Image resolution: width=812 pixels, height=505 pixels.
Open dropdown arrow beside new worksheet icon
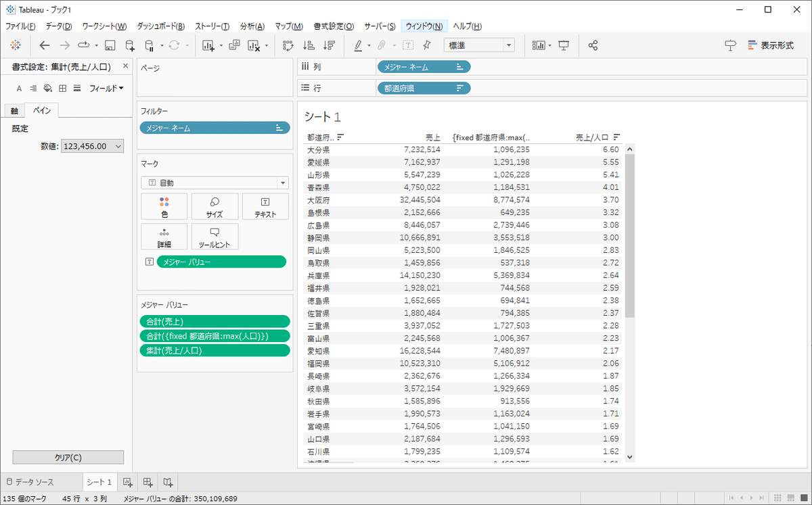point(220,46)
